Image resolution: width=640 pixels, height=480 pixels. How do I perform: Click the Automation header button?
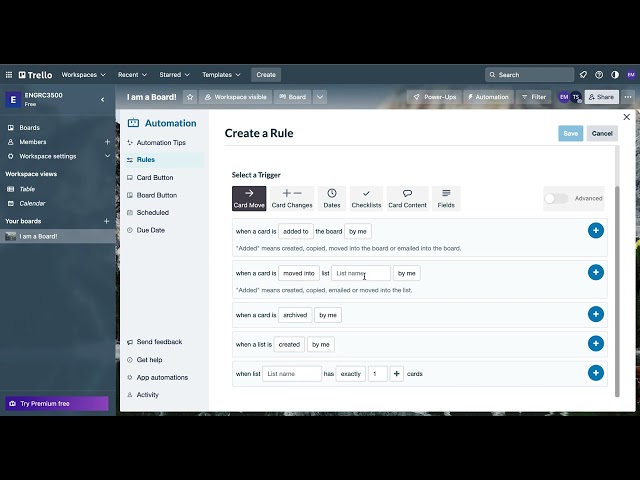pyautogui.click(x=488, y=97)
